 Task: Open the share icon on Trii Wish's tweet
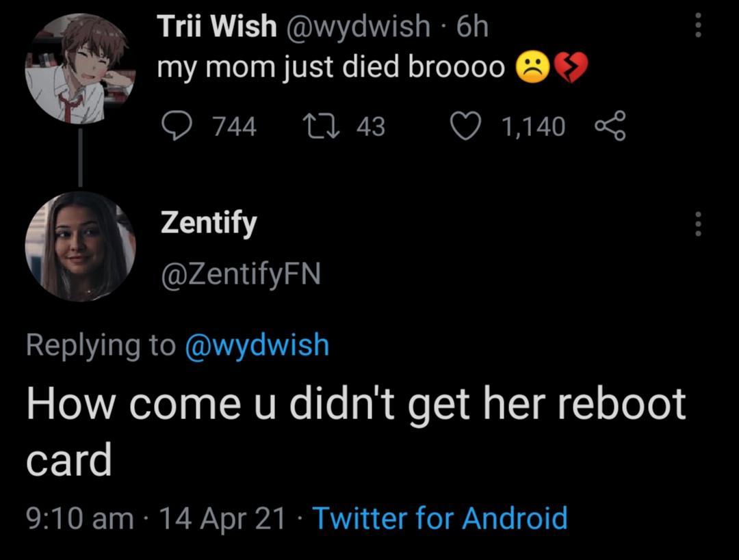tap(610, 127)
